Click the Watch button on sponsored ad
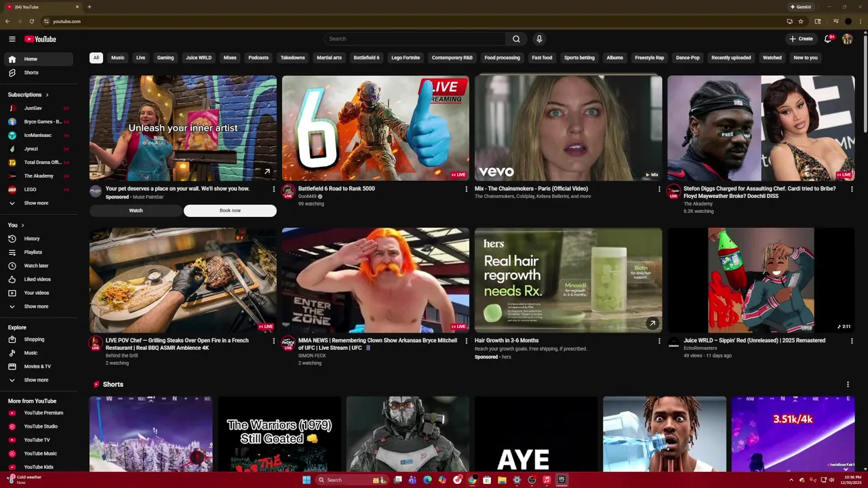 coord(136,211)
